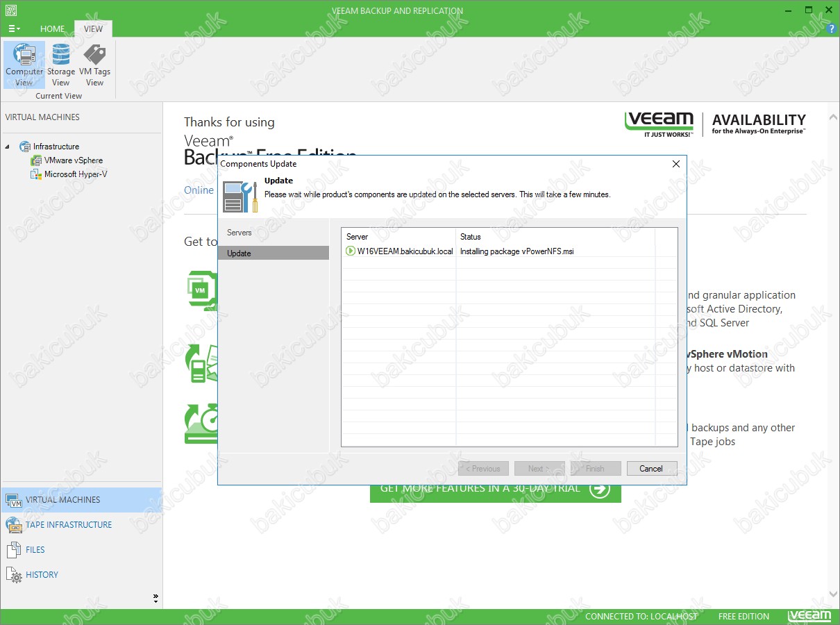Go to the FILES navigation item
Image resolution: width=840 pixels, height=625 pixels.
point(81,550)
